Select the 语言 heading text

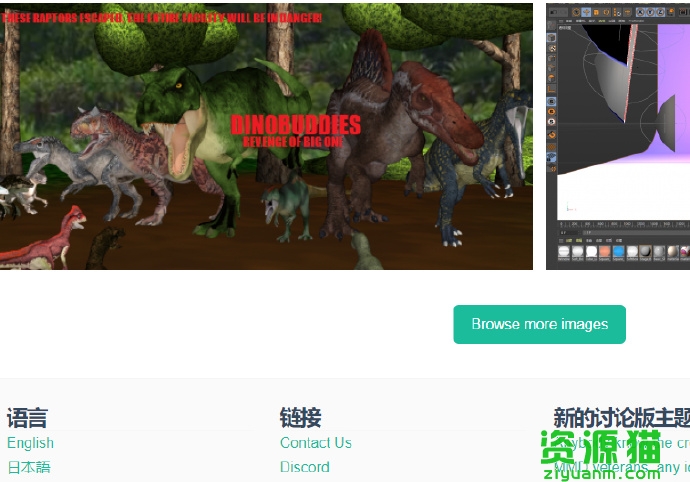[x=27, y=418]
